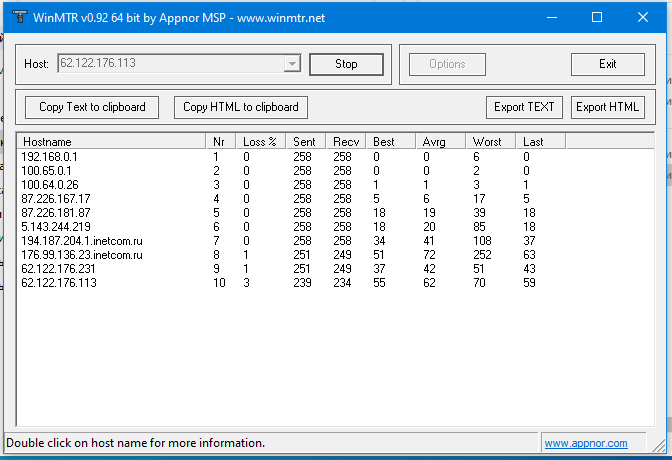Click the Export HTML button
This screenshot has width=672, height=460.
[607, 107]
